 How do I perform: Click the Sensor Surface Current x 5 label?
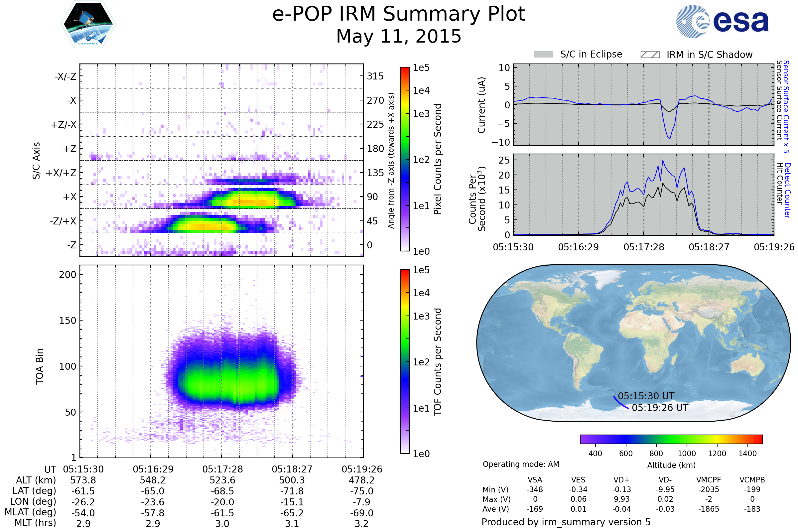click(786, 106)
